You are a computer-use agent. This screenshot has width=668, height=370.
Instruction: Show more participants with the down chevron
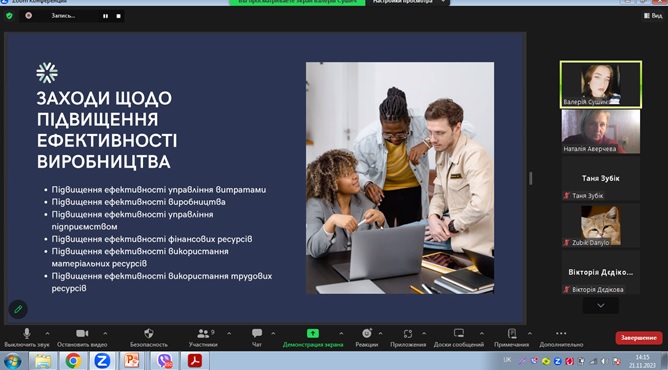[601, 305]
